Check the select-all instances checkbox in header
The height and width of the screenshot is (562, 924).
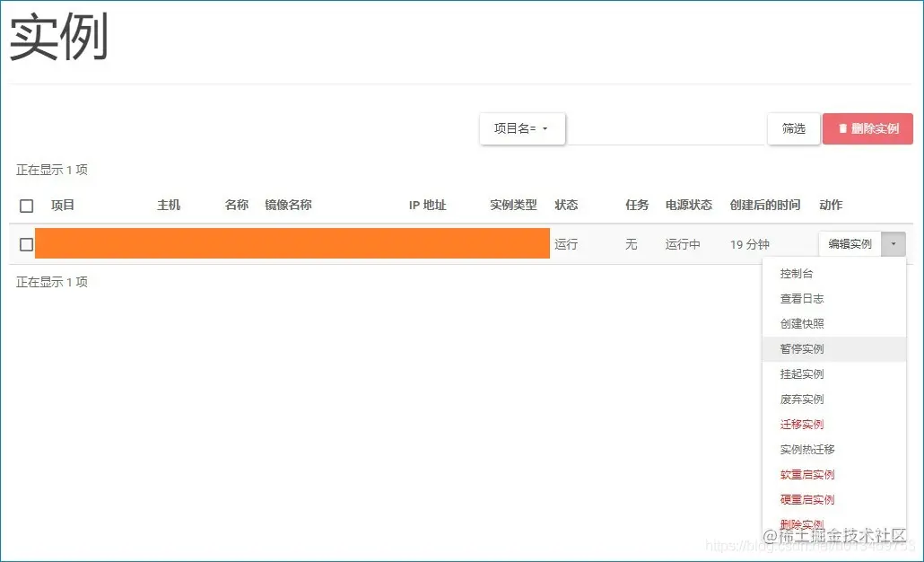click(x=26, y=205)
